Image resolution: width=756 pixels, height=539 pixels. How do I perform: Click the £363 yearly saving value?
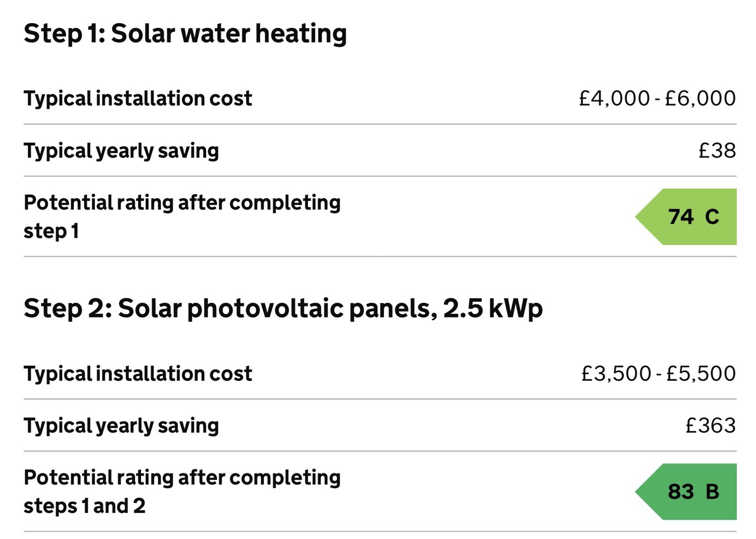(711, 426)
